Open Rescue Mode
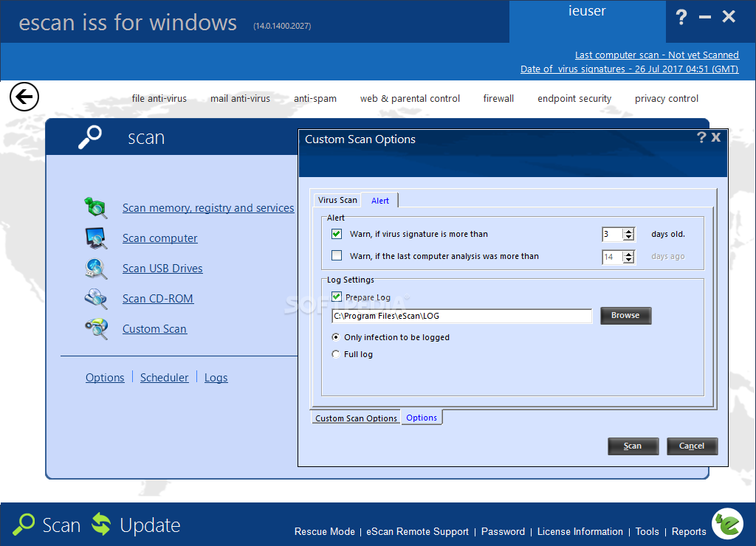This screenshot has height=546, width=756. click(x=325, y=531)
